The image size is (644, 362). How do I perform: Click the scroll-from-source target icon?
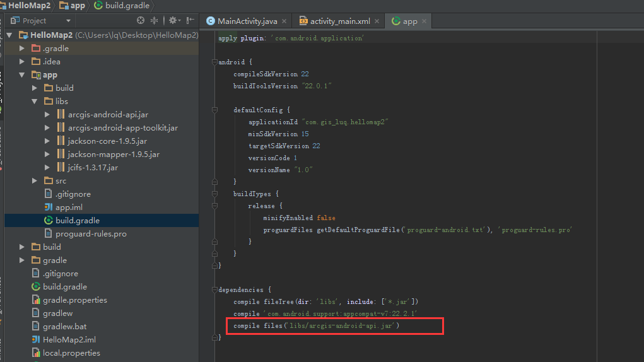tap(141, 21)
